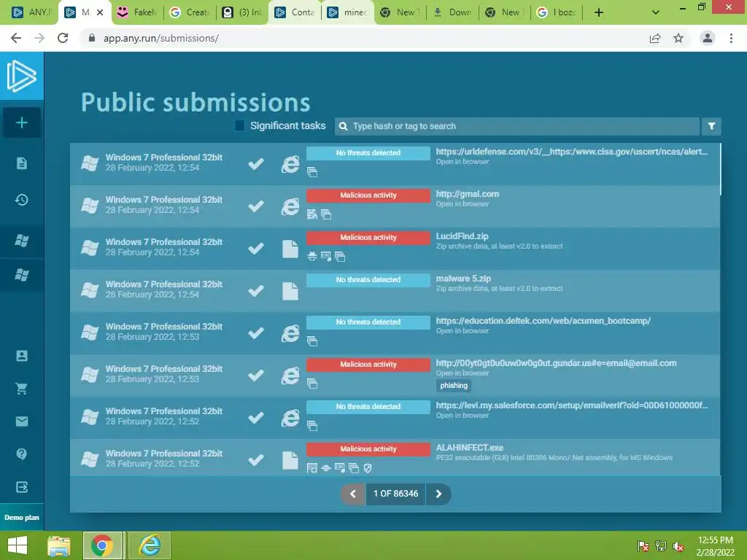Click file icon in malware 5.zip row
This screenshot has height=560, width=747.
290,291
